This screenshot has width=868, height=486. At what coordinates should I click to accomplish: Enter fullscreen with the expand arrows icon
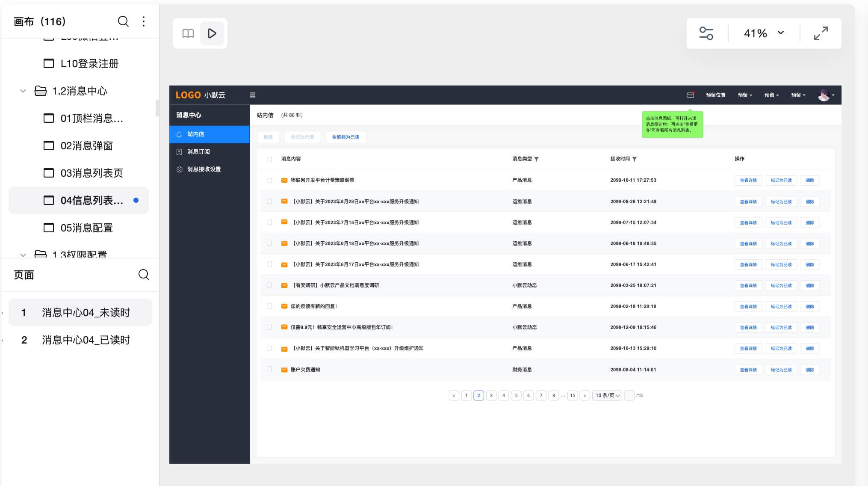click(x=821, y=33)
